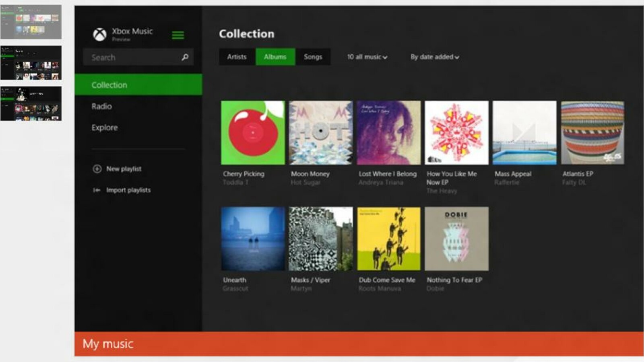Open the Cherry Picking album cover
The height and width of the screenshot is (362, 644).
(x=253, y=133)
